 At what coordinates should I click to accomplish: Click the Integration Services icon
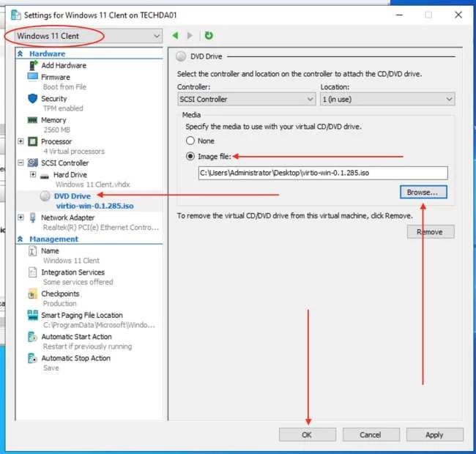pyautogui.click(x=32, y=272)
